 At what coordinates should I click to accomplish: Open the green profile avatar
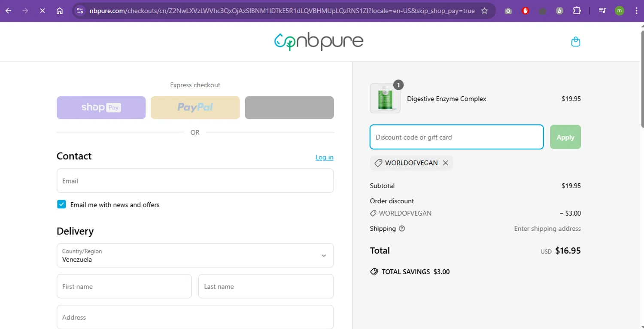pyautogui.click(x=619, y=11)
